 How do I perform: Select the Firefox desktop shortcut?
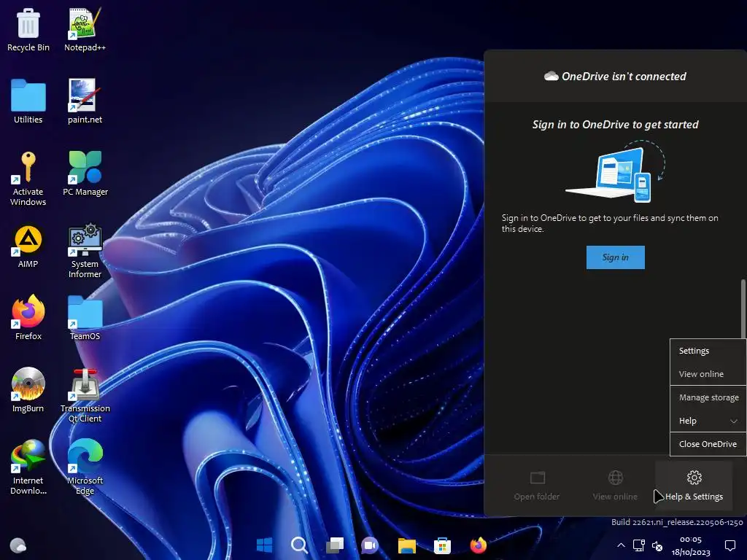[28, 318]
